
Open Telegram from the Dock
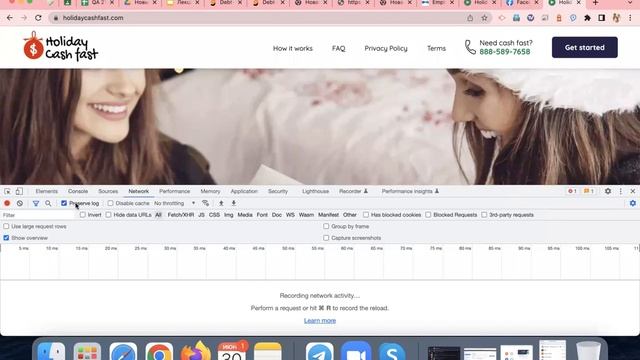tap(320, 352)
